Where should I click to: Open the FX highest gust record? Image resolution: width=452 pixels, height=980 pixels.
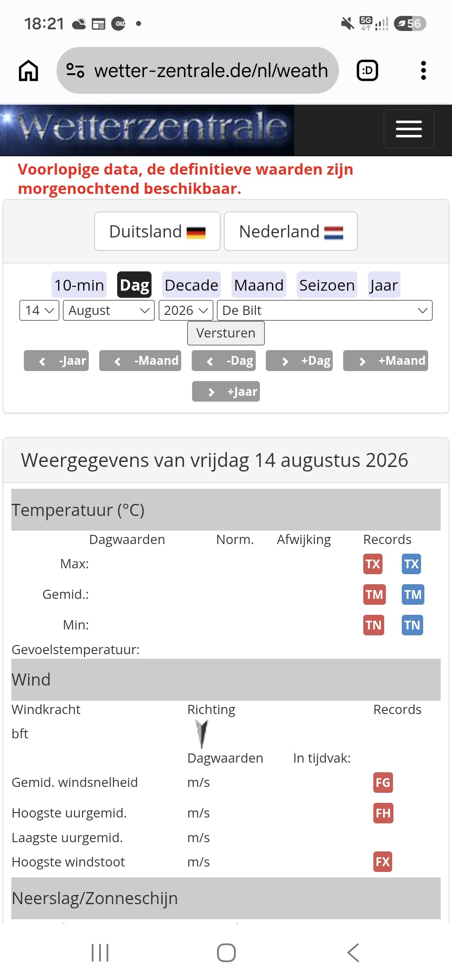click(383, 861)
